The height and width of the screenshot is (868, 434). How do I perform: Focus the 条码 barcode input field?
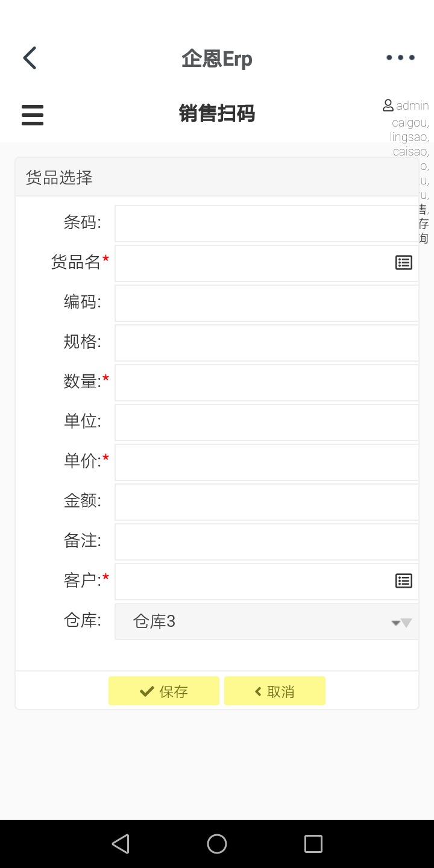pos(265,224)
